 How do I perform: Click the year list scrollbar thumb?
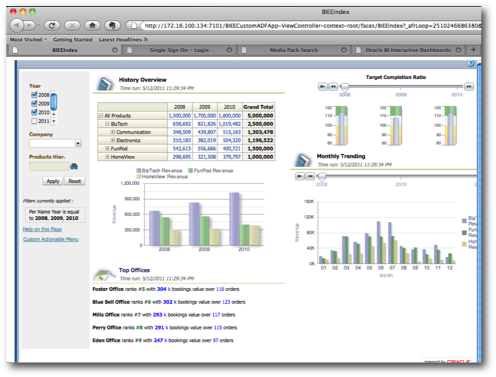coord(54,102)
